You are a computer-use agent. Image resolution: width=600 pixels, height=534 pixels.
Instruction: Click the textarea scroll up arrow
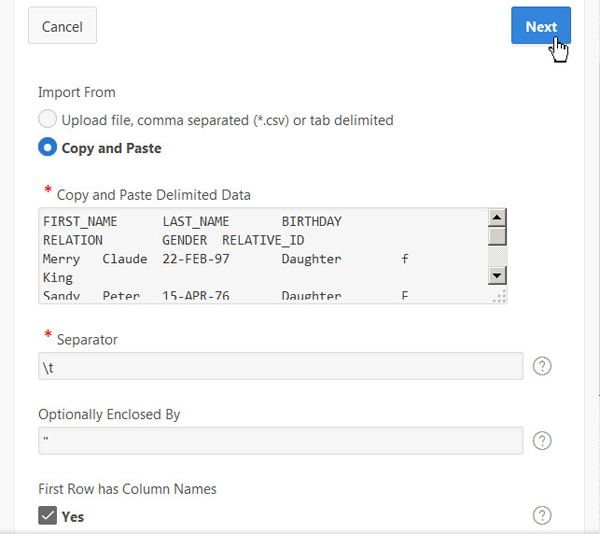pos(497,218)
